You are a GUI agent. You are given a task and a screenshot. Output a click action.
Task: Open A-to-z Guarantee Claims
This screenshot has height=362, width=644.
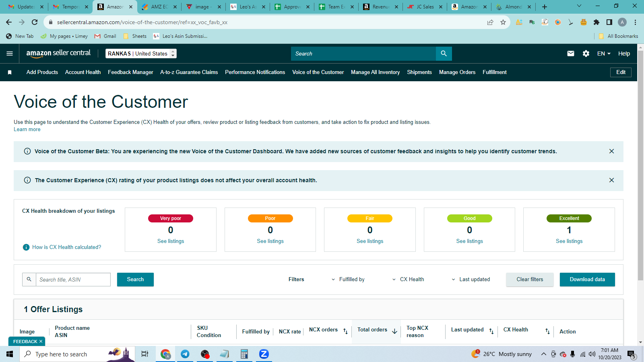click(x=189, y=72)
